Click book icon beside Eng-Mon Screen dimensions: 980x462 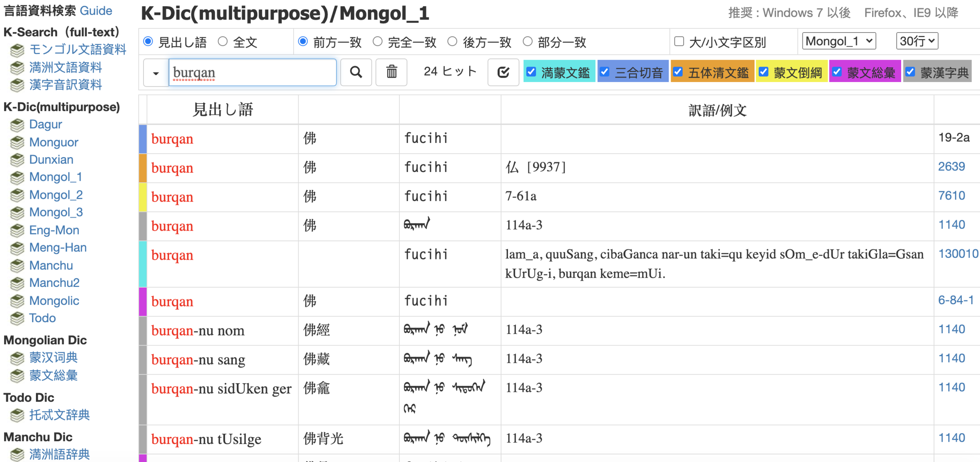[17, 230]
